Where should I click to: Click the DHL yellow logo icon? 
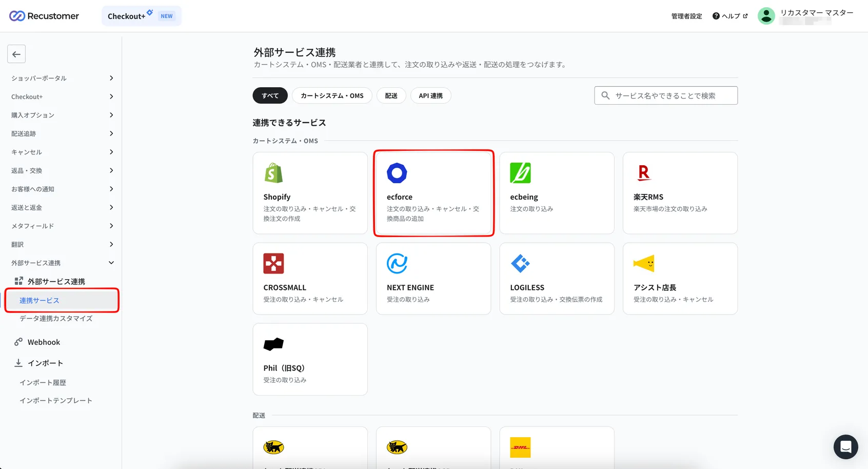coord(520,447)
